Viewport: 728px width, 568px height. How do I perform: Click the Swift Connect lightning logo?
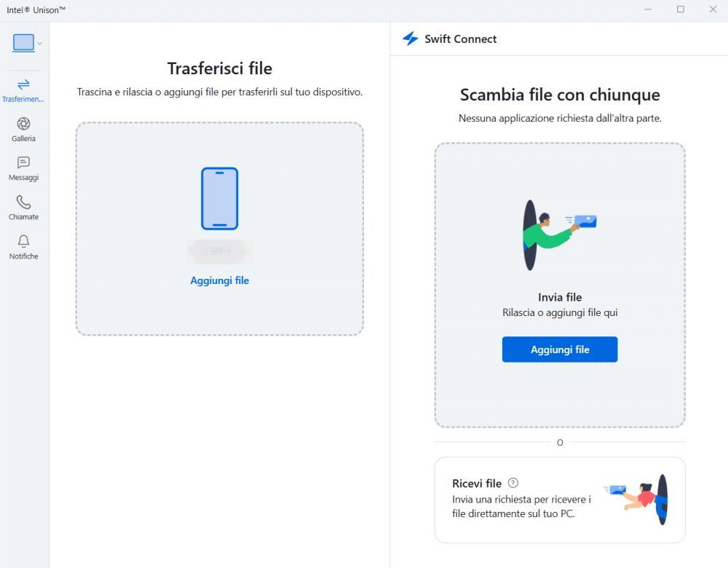coord(411,39)
